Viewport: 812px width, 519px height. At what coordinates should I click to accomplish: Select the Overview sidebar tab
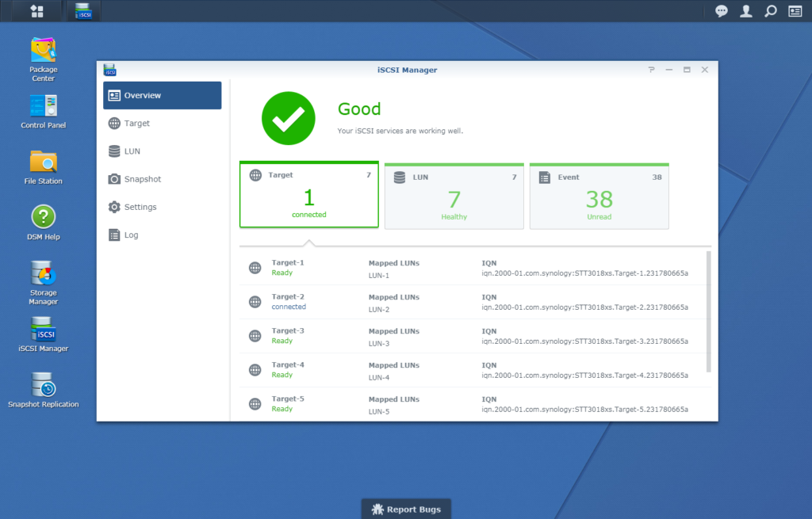tap(162, 95)
